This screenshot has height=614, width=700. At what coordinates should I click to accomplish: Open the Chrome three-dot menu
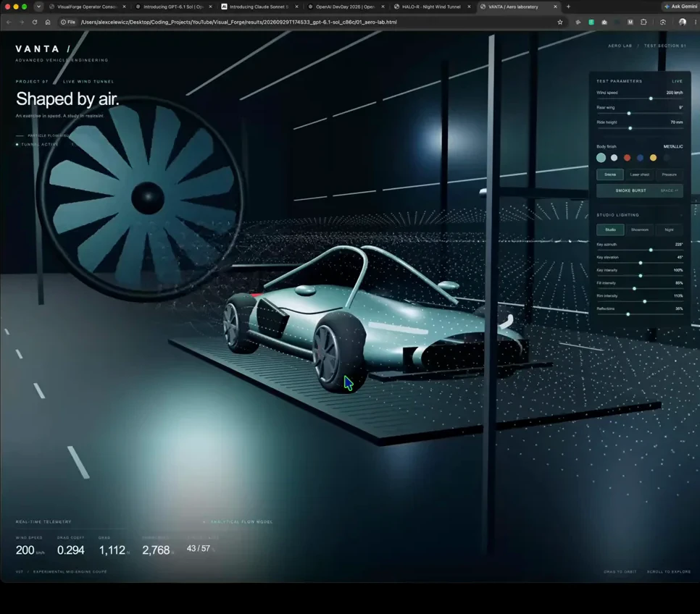coord(695,22)
